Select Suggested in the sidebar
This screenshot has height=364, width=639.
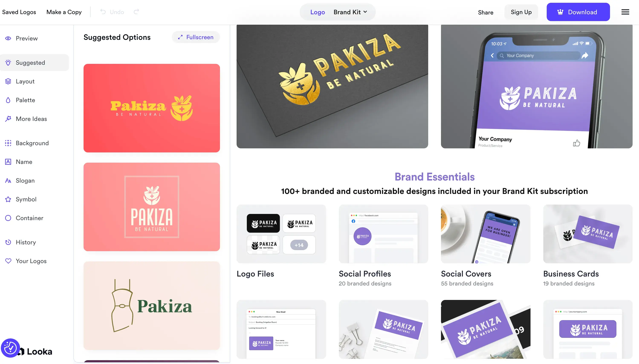coord(35,63)
